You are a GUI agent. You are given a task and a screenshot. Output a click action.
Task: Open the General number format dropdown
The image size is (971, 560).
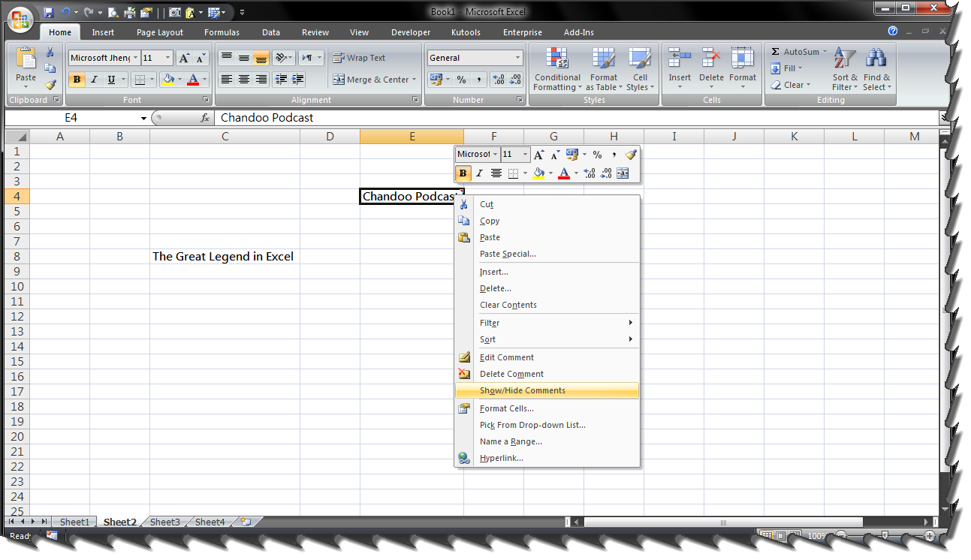[475, 57]
